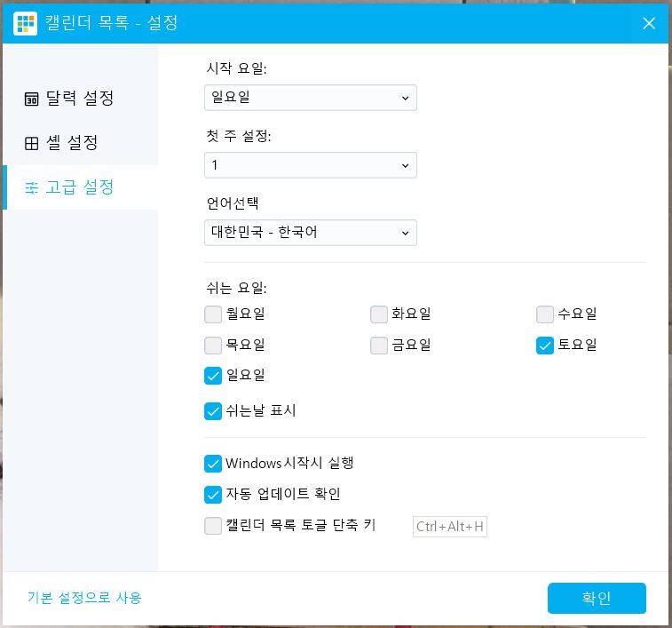Check the 수요일 rest day checkbox

click(545, 314)
